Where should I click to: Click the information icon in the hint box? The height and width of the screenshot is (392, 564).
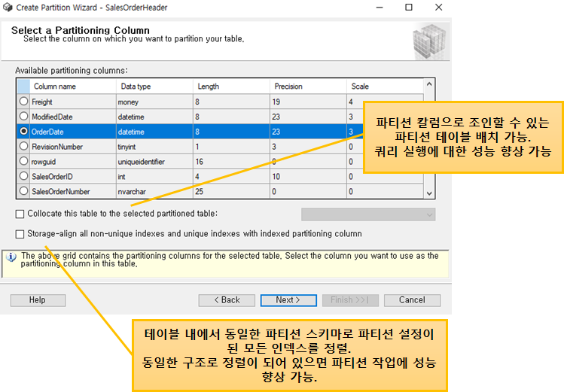11,257
